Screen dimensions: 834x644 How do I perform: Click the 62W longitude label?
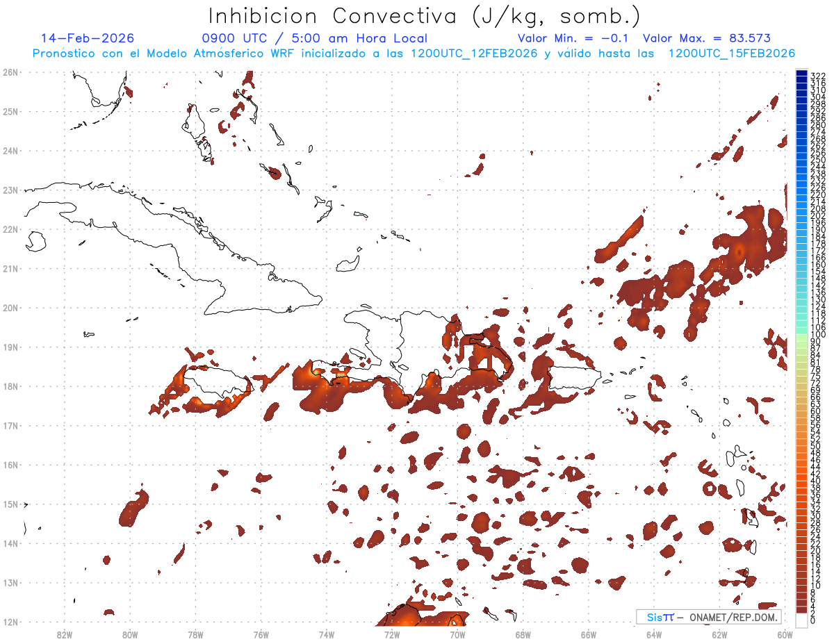coord(720,634)
